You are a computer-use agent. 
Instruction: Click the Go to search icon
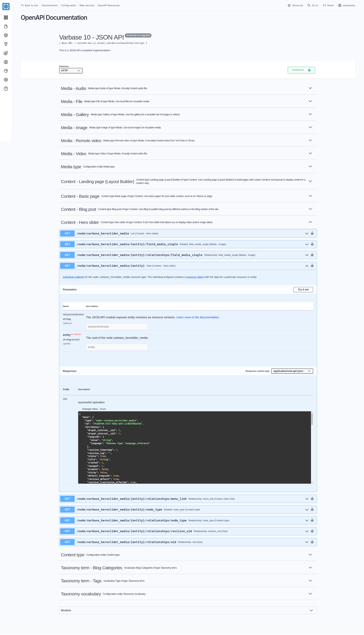tap(309, 6)
